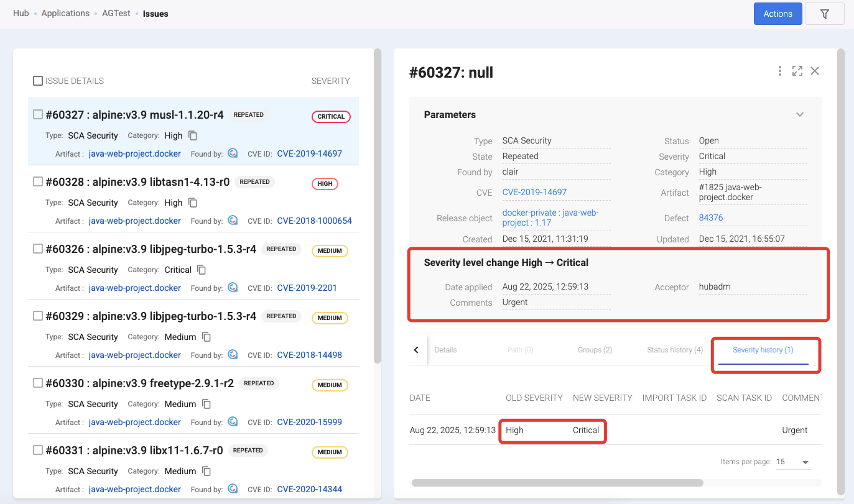Screen dimensions: 854x504
Task: Copy icon next to issue #60327 category
Action: 193,135
